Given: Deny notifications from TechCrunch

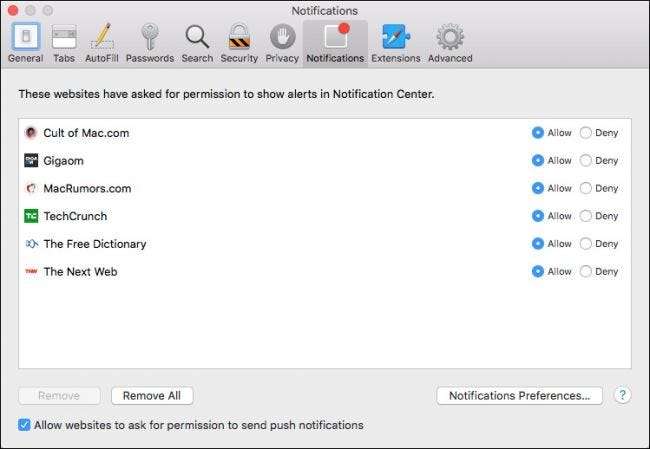Looking at the screenshot, I should pyautogui.click(x=586, y=216).
